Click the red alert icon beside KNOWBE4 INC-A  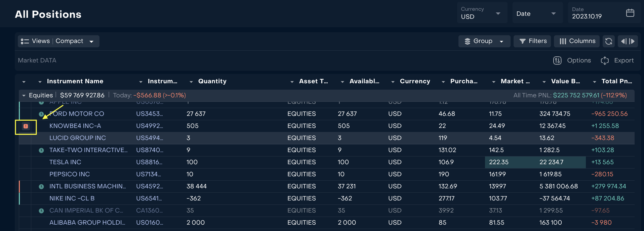pyautogui.click(x=26, y=126)
